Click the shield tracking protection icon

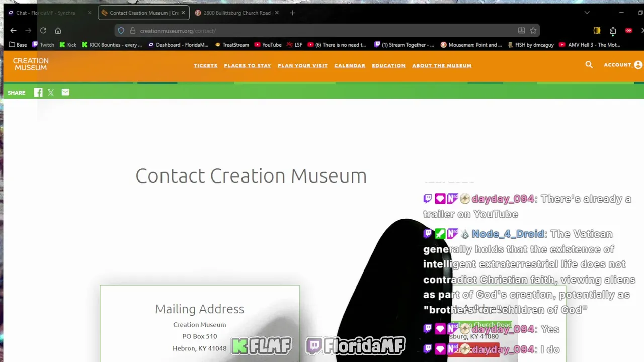click(121, 31)
